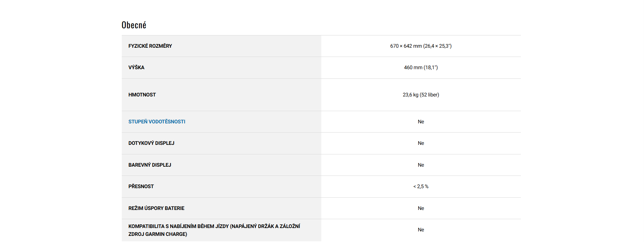The height and width of the screenshot is (242, 644).
Task: Click the Ne value for Režim úspory baterie
Action: [x=421, y=208]
